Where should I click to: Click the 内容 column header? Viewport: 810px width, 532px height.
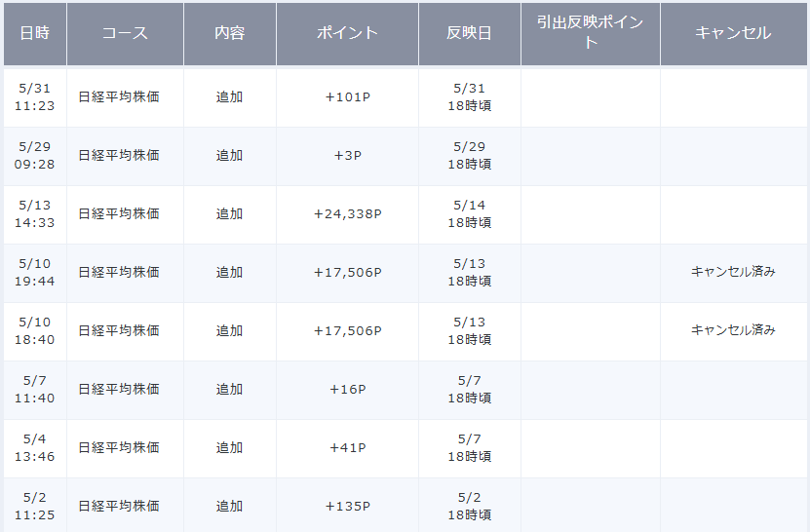(x=230, y=33)
